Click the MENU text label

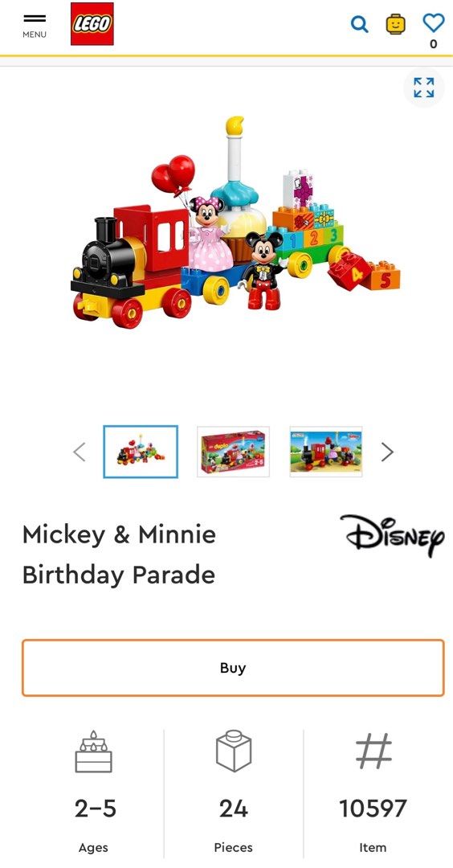[x=35, y=35]
